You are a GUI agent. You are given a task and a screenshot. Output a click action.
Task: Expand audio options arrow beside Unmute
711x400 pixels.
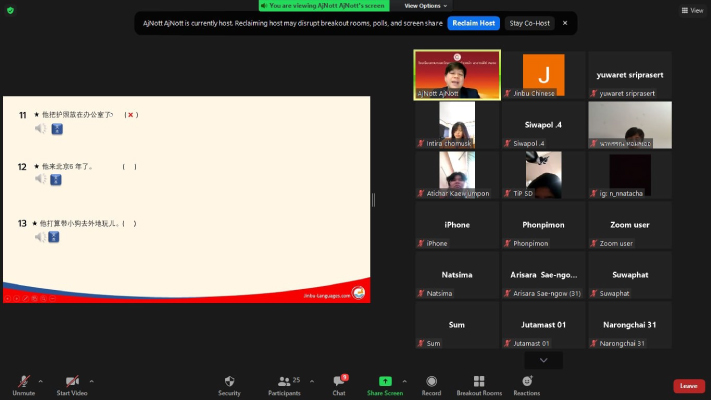40,381
